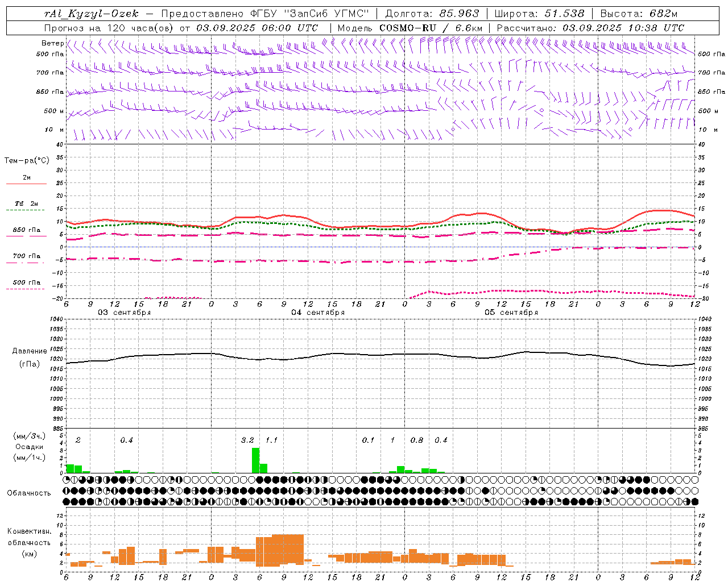Click the "0.8" precipitation amount

coord(417,440)
